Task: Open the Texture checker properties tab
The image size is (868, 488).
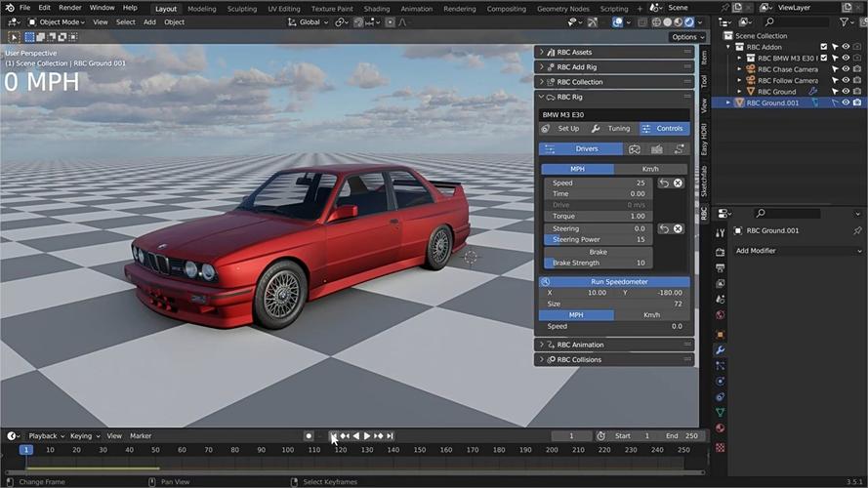Action: 721,447
